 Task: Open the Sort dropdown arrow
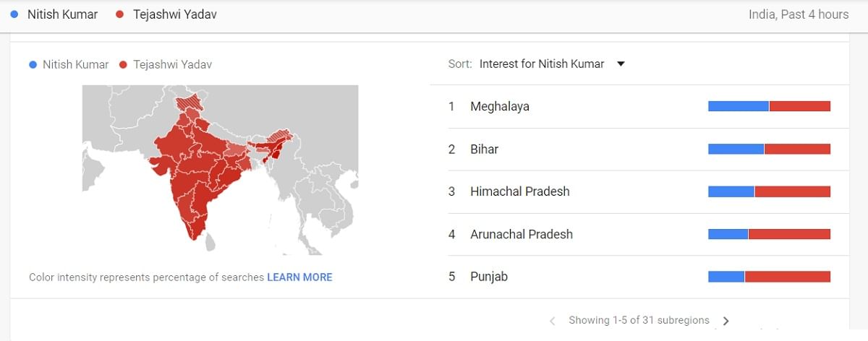click(621, 64)
